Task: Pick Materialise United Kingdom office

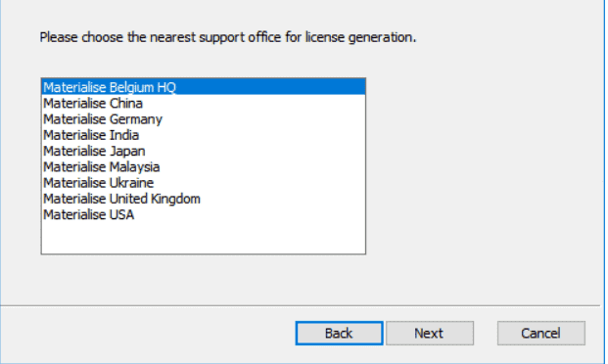Action: [x=204, y=199]
